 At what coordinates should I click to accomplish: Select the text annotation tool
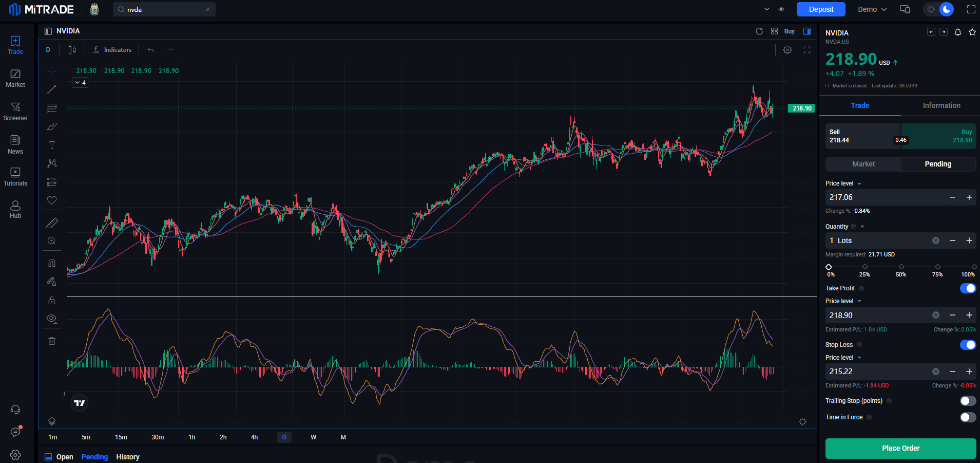pos(52,145)
